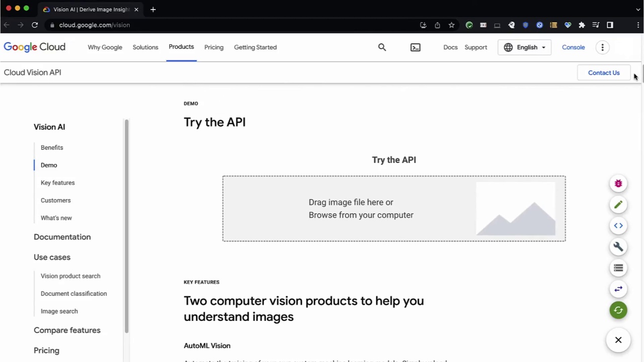Open the Getting Started menu item
Viewport: 644px width, 362px height.
tap(255, 47)
